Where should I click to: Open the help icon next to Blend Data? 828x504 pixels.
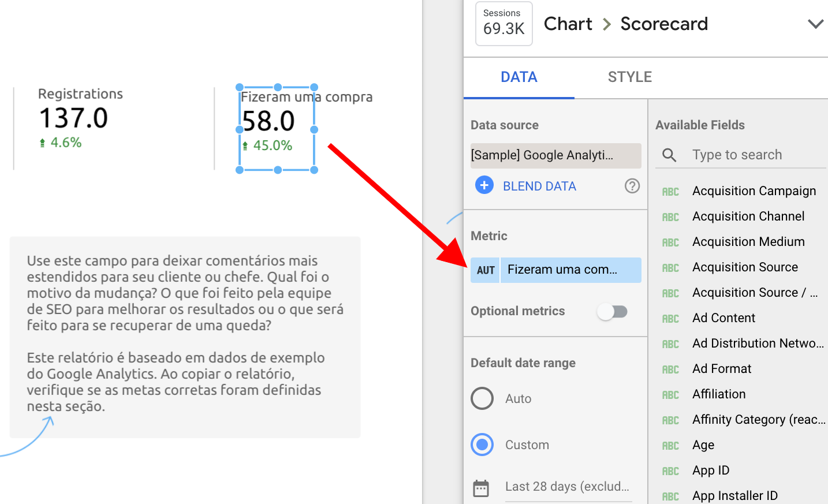coord(632,186)
